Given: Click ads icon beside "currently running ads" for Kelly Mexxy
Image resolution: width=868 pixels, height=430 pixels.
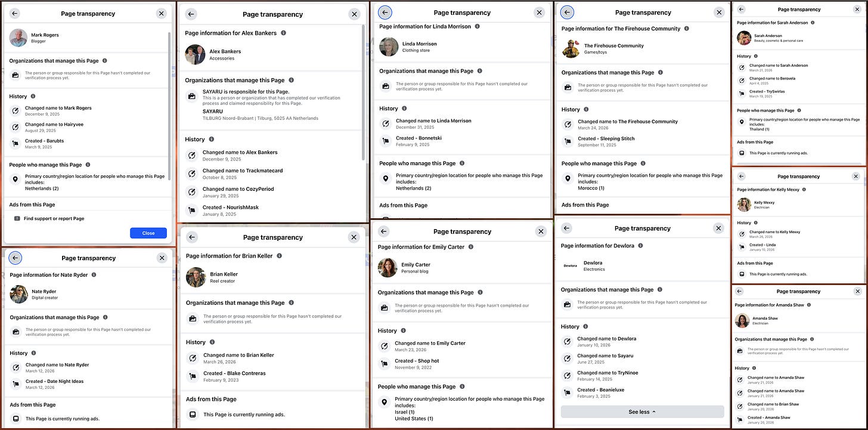Looking at the screenshot, I should [x=743, y=274].
